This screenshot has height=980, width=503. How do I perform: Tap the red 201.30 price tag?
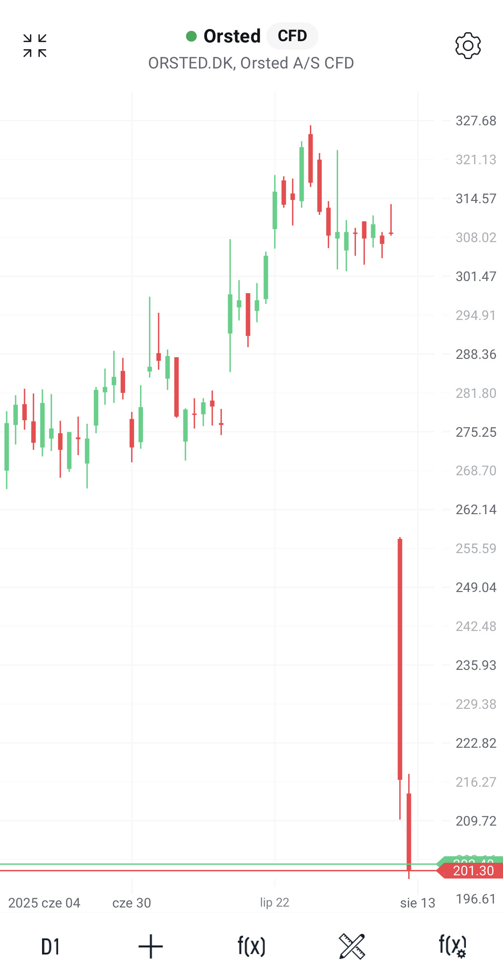472,871
